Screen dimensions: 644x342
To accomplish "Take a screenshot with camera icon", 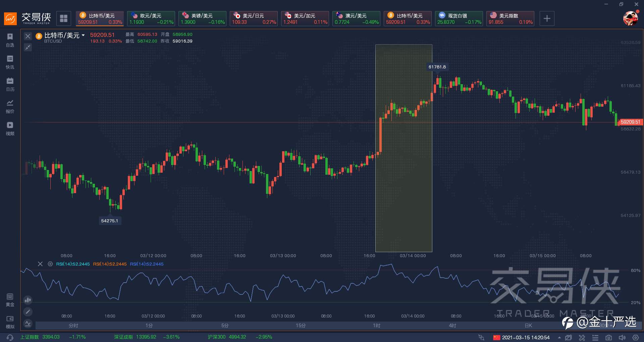I will pos(609,337).
